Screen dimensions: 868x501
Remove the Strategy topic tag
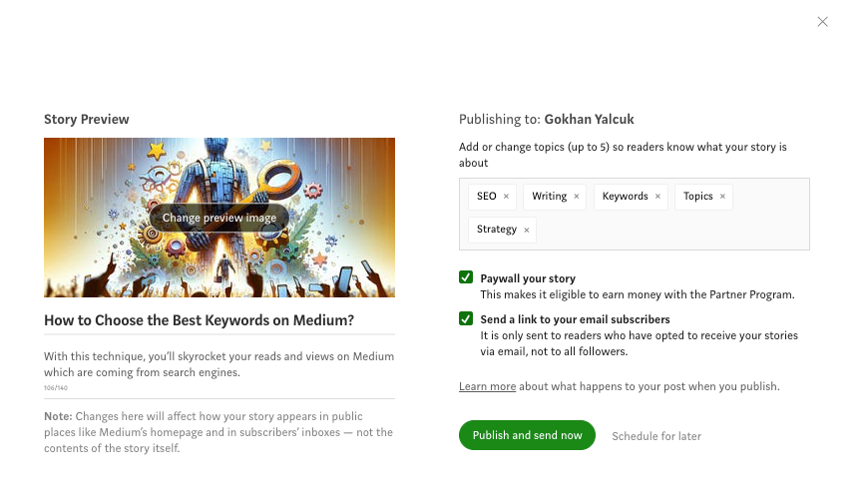[x=527, y=231]
